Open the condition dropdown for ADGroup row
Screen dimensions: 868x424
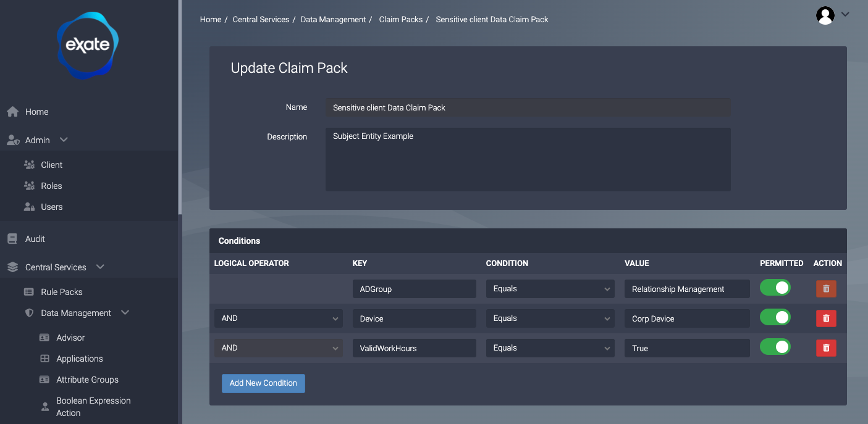point(550,289)
